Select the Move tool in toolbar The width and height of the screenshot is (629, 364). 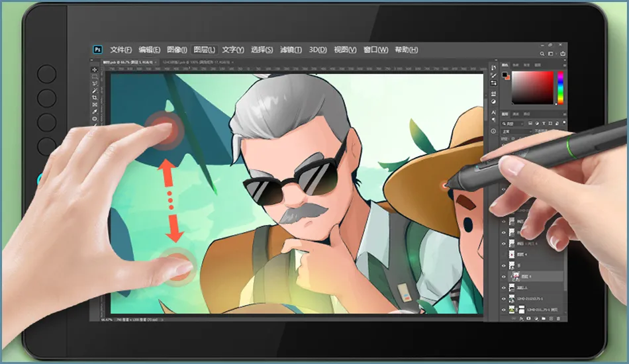tap(95, 69)
